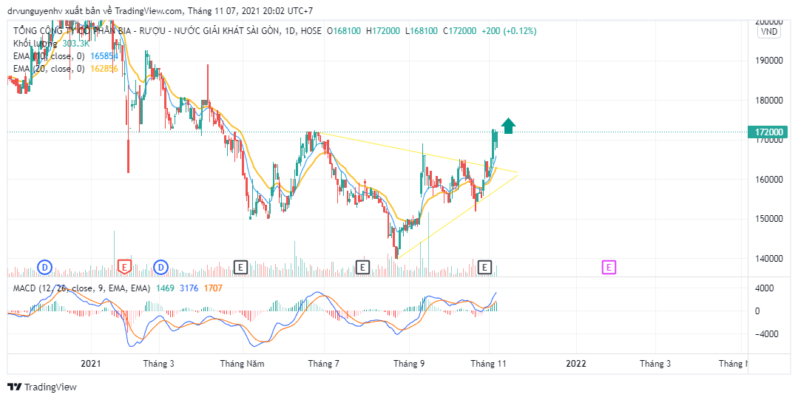The height and width of the screenshot is (400, 798).
Task: Open the blue D dividend marker above Tháng 3
Action: click(161, 267)
